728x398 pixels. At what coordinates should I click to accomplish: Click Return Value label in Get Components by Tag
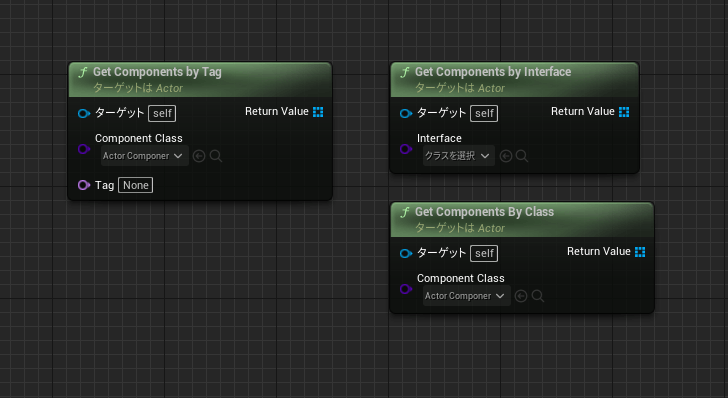pos(277,111)
